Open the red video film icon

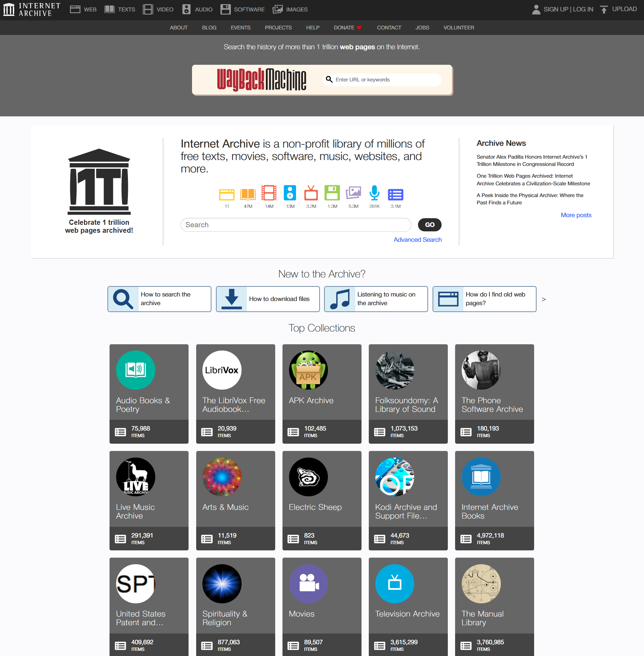pos(269,193)
